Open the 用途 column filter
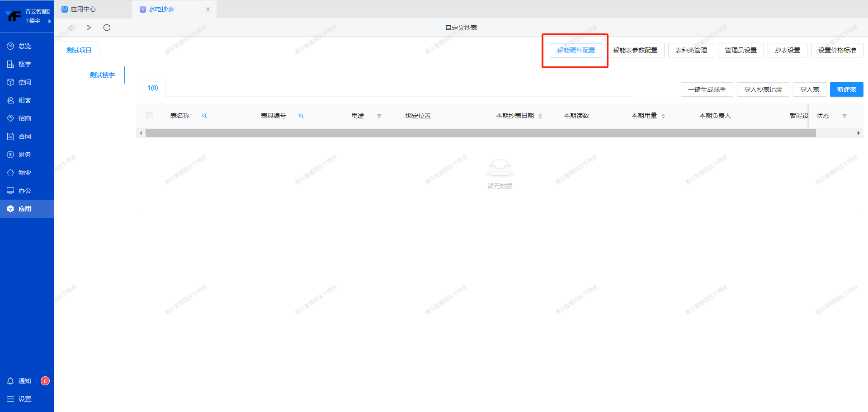The height and width of the screenshot is (412, 868). (379, 116)
